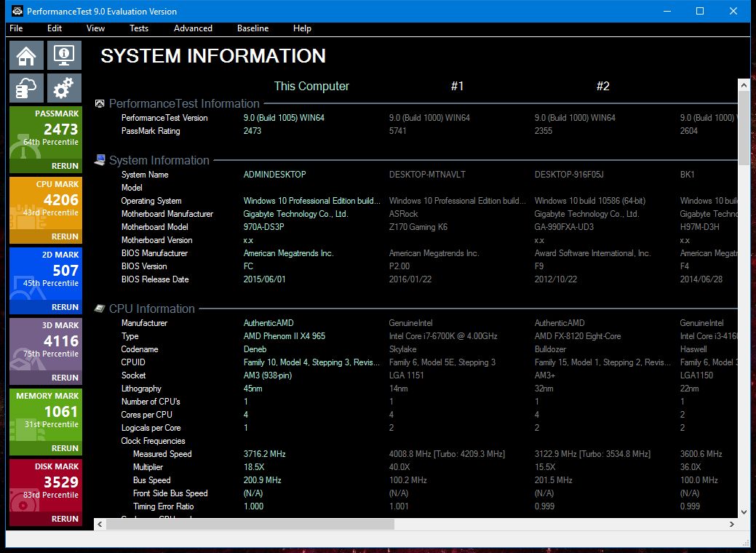
Task: Click the '2015/06/01' BIOS release date
Action: (265, 279)
